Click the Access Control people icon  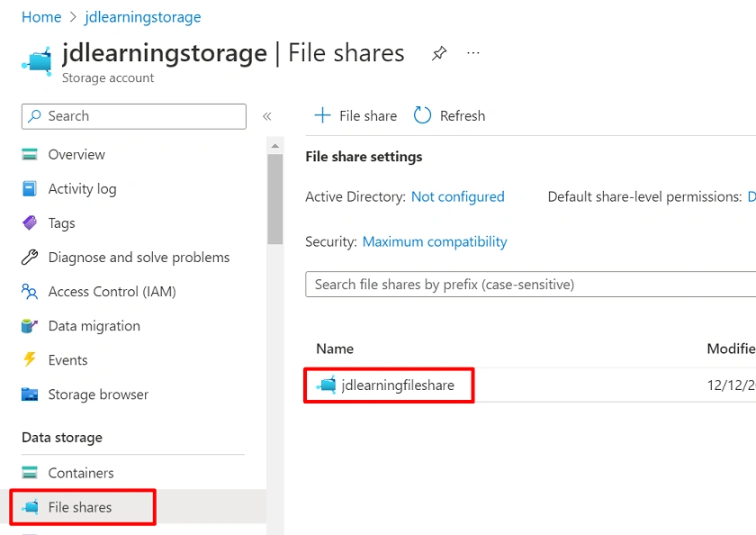(30, 292)
